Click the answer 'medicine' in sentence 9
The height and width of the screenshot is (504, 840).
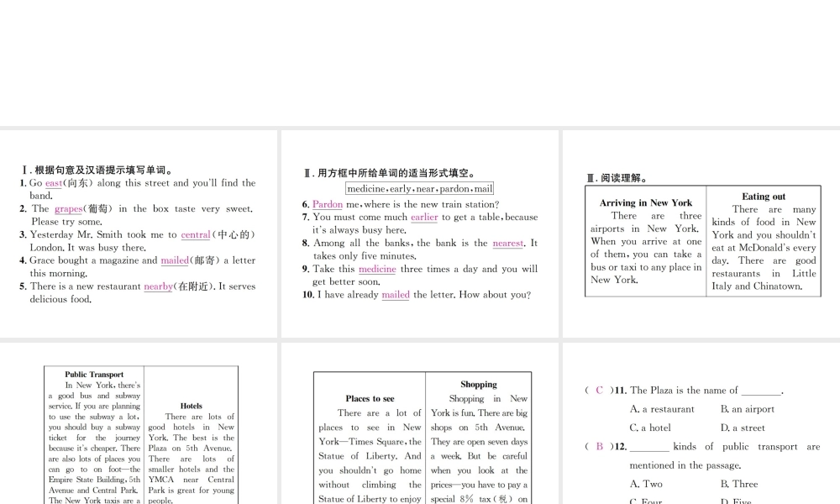click(x=377, y=269)
